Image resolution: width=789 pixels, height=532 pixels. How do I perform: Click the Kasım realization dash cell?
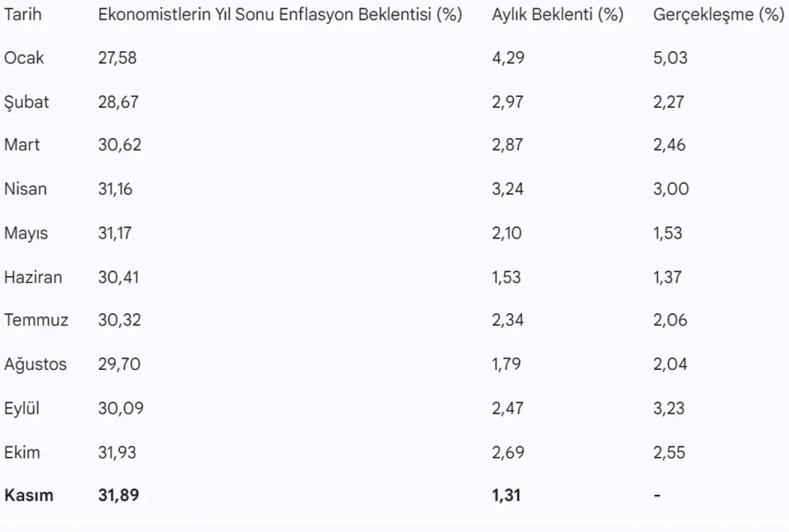[x=657, y=496]
